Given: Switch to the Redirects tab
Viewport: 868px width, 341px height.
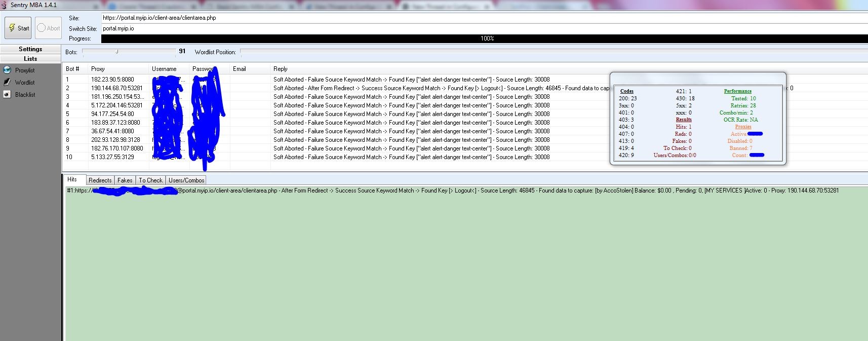Looking at the screenshot, I should coord(100,180).
